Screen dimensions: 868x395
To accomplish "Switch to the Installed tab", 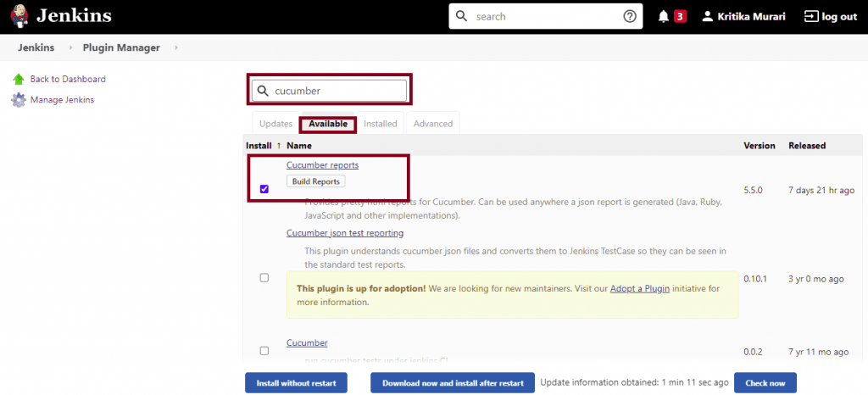I will 381,124.
